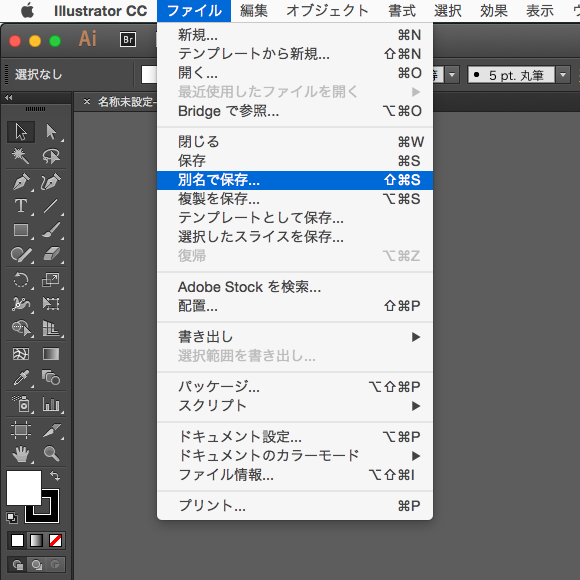
Task: Open the Apple menu
Action: pyautogui.click(x=27, y=11)
